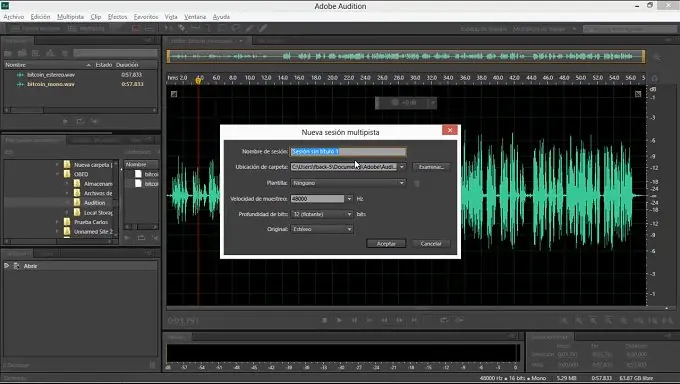Click the new file icon in Files panel
Image resolution: width=680 pixels, height=384 pixels.
(x=36, y=53)
